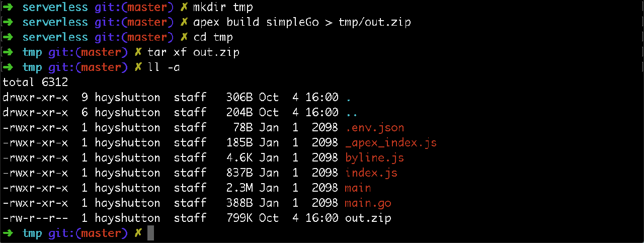Click the "cd tmp" command text
Screen dimensions: 644x243
pyautogui.click(x=213, y=38)
